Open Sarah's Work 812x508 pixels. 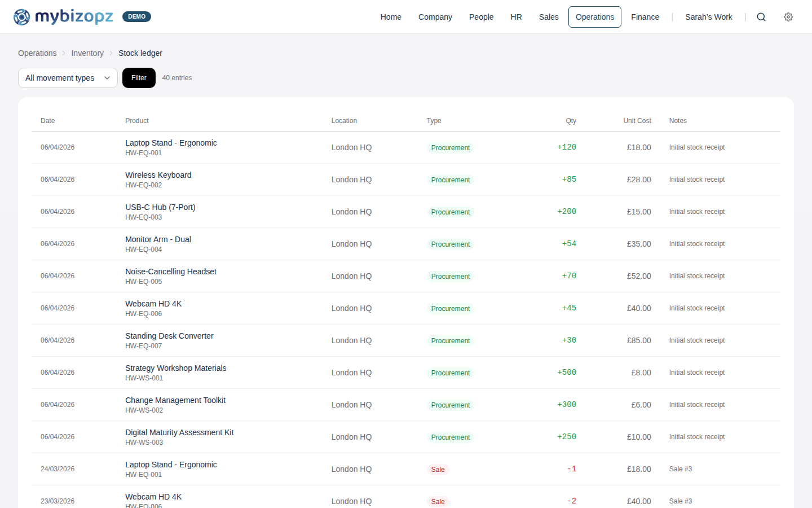click(x=709, y=17)
